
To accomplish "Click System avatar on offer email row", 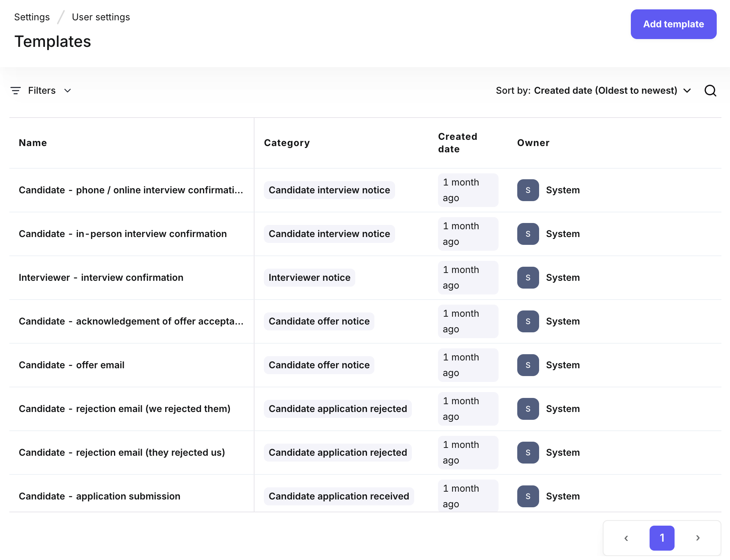I will click(528, 365).
